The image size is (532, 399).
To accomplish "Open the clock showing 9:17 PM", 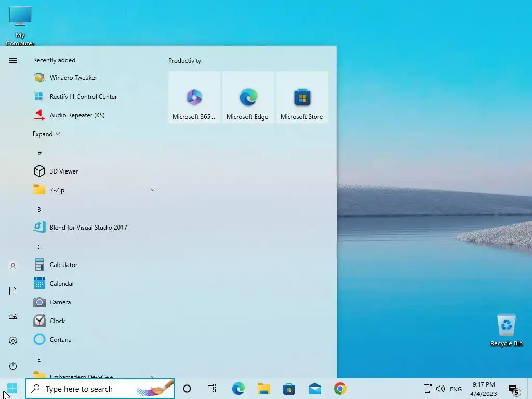I will [484, 389].
